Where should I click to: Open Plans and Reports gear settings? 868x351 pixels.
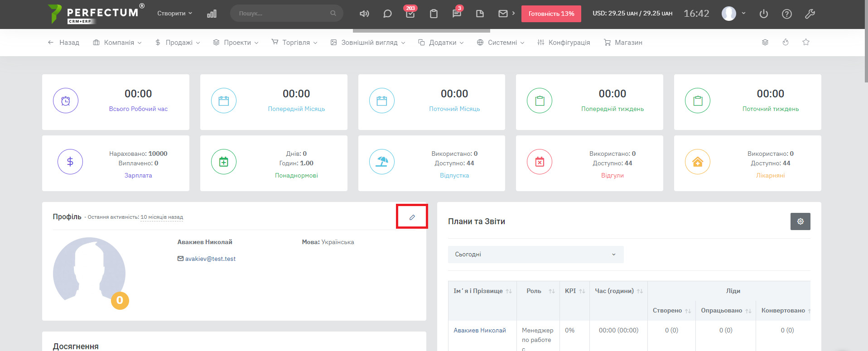pyautogui.click(x=800, y=221)
